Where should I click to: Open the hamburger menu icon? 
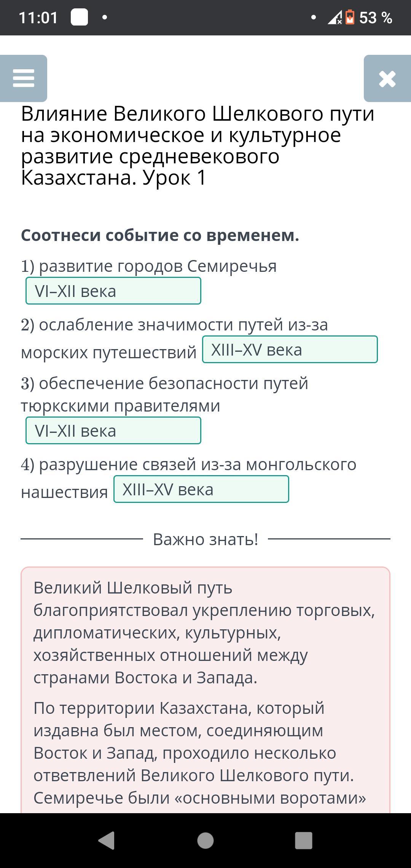24,78
